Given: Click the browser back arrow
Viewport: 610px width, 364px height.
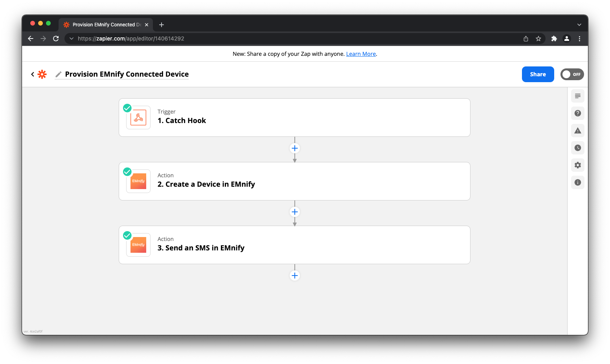Looking at the screenshot, I should (x=31, y=39).
